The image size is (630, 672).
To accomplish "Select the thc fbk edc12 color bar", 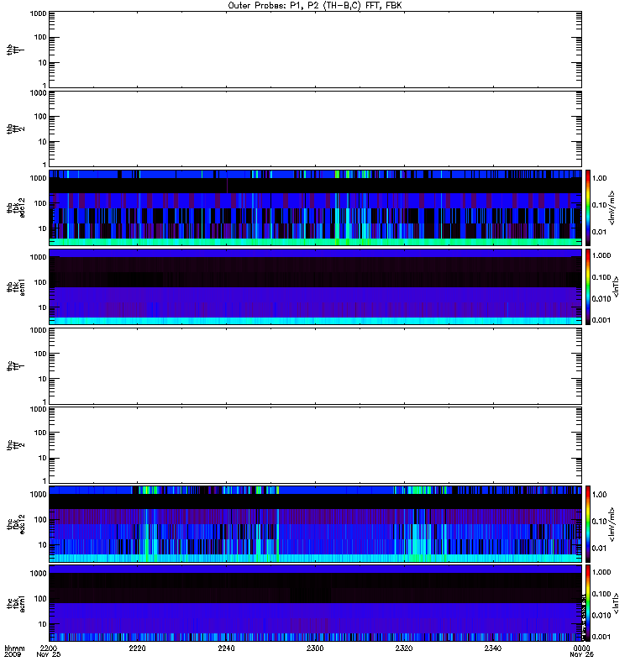I will coord(588,523).
